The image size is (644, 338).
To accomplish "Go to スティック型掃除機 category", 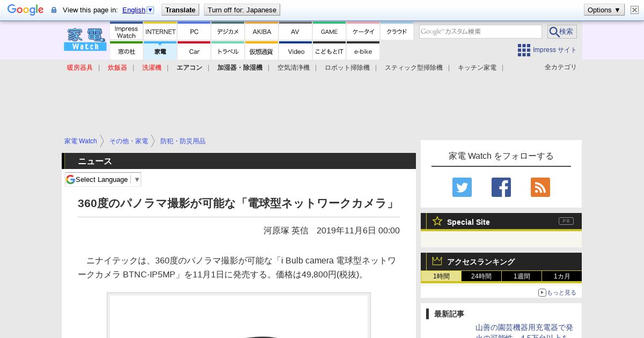I will (414, 68).
